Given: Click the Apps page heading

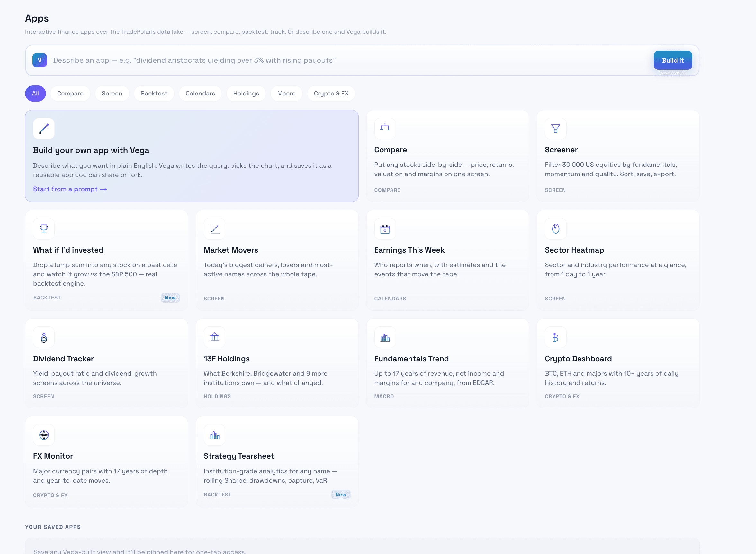Looking at the screenshot, I should click(x=37, y=18).
